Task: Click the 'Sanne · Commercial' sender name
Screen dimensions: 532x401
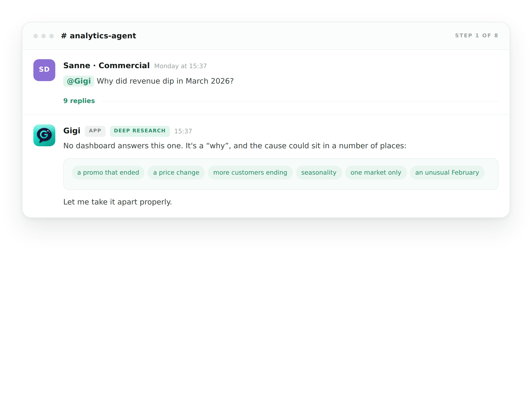Action: (106, 65)
